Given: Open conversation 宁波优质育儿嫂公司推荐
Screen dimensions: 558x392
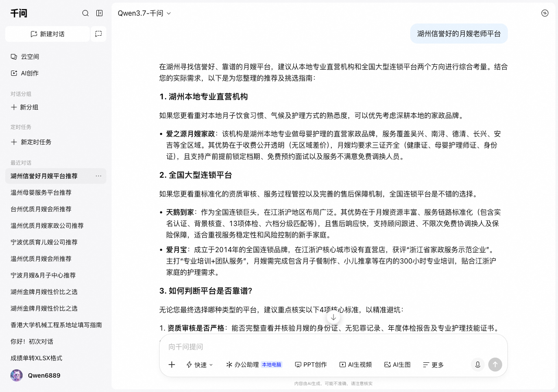Looking at the screenshot, I should (56, 242).
